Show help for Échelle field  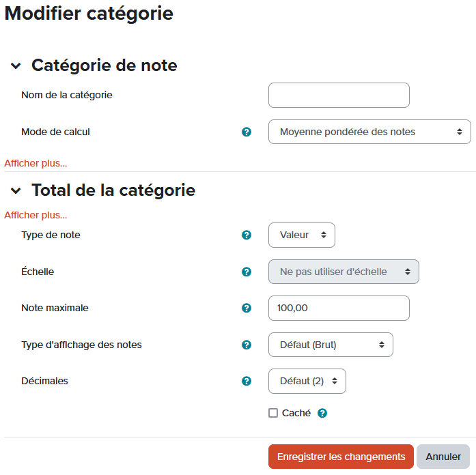(247, 272)
